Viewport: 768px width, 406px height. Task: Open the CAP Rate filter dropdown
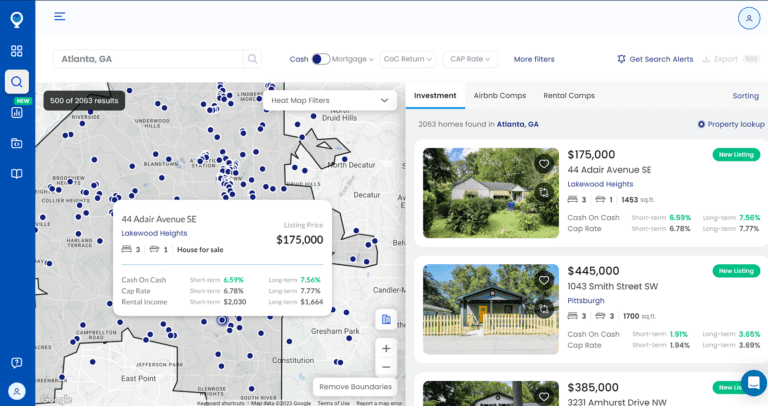click(x=470, y=59)
